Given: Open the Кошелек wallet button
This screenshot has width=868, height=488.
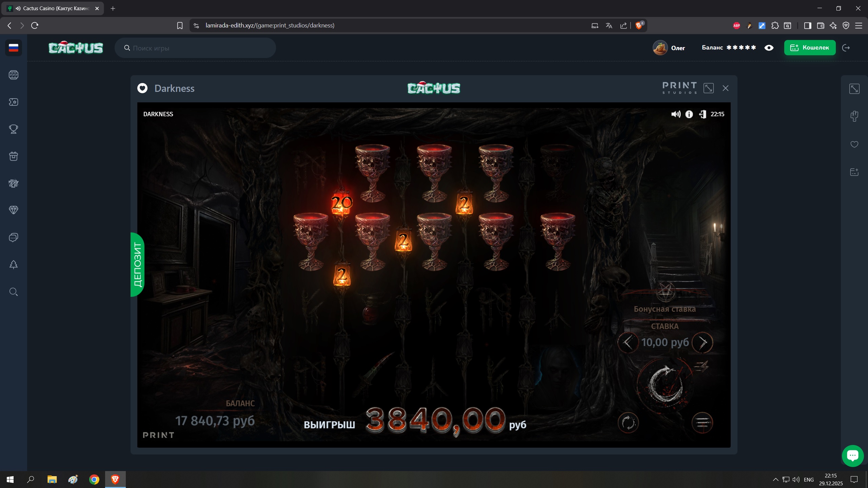Looking at the screenshot, I should 809,48.
